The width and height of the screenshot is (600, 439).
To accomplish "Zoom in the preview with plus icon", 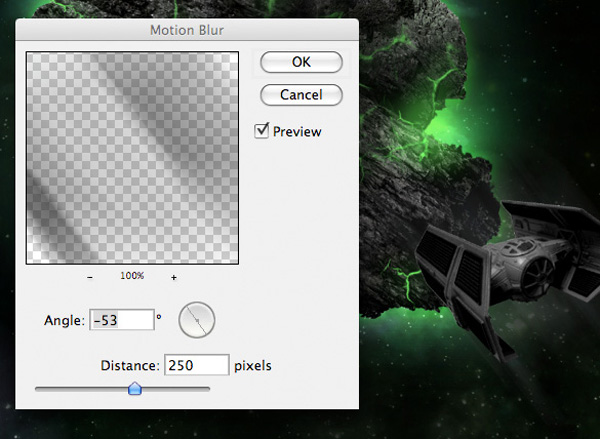I will tap(174, 276).
